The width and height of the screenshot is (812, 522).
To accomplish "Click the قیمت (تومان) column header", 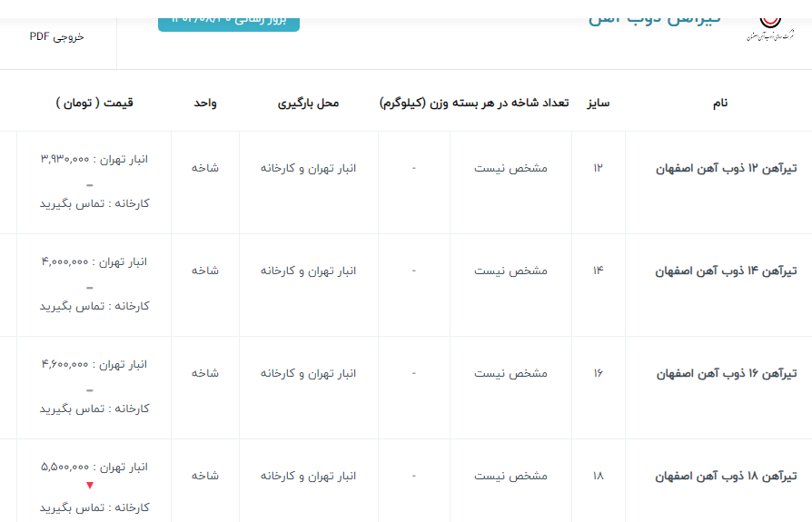I will point(94,103).
